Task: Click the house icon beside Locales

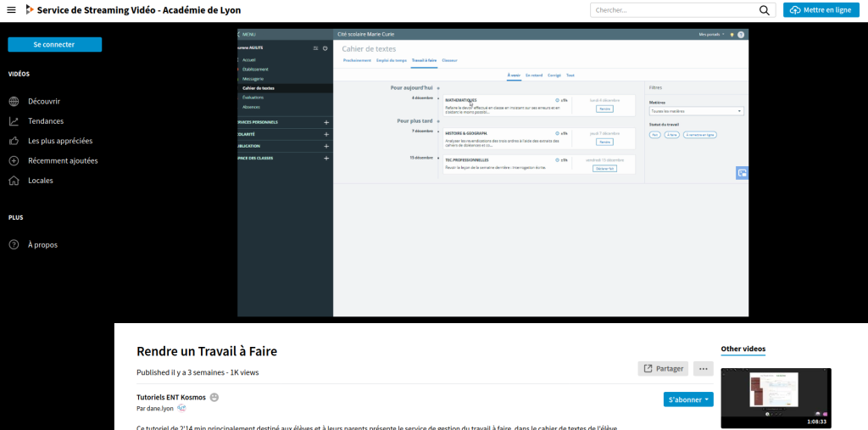Action: (x=14, y=180)
